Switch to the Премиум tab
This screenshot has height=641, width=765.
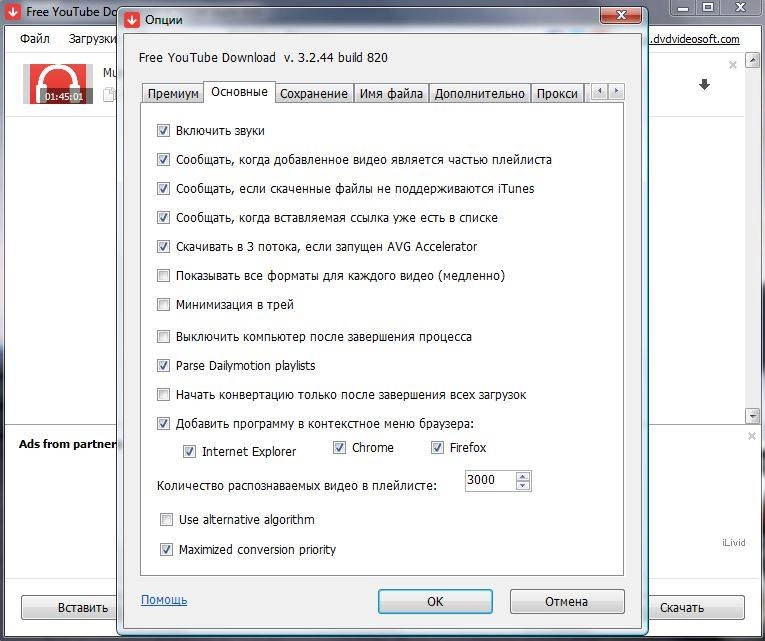pyautogui.click(x=173, y=93)
